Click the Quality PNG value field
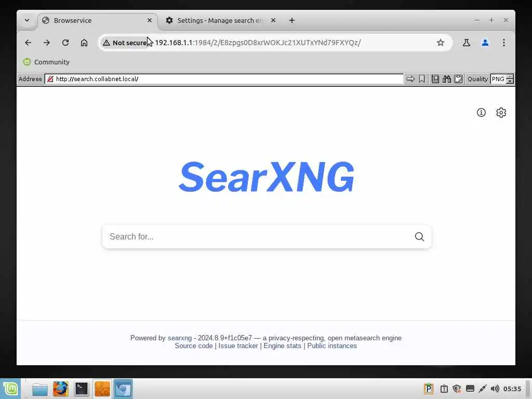Screen dimensions: 532x399 [498, 79]
